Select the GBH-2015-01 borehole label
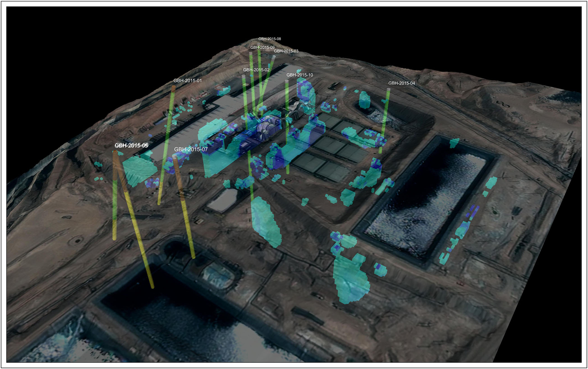The image size is (588, 369). [x=187, y=80]
